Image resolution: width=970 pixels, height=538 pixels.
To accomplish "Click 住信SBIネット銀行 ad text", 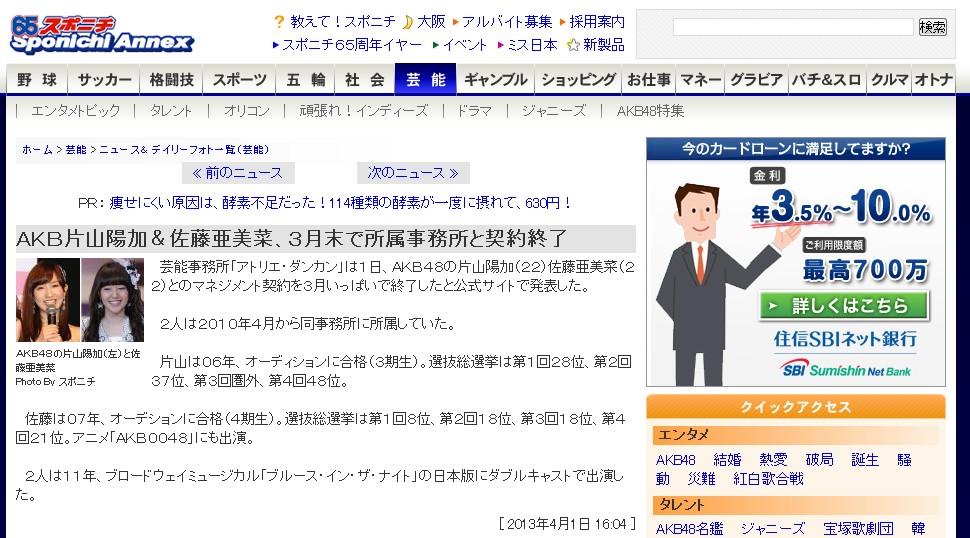I will (x=845, y=339).
